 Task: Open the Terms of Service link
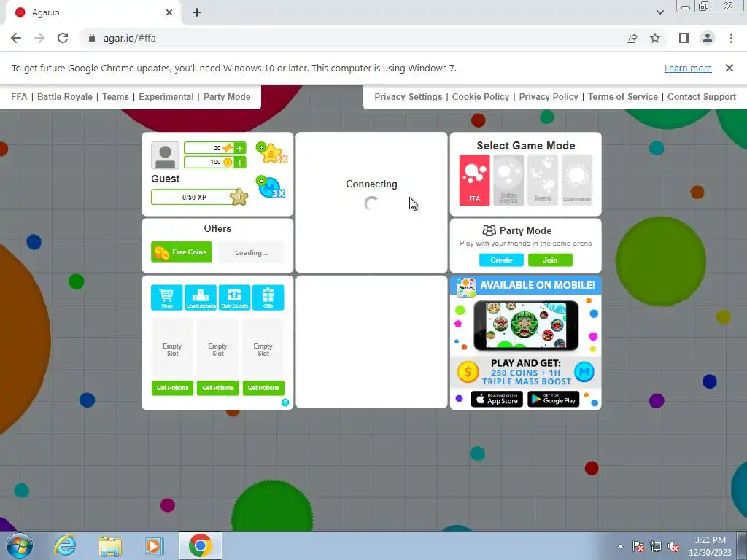623,97
